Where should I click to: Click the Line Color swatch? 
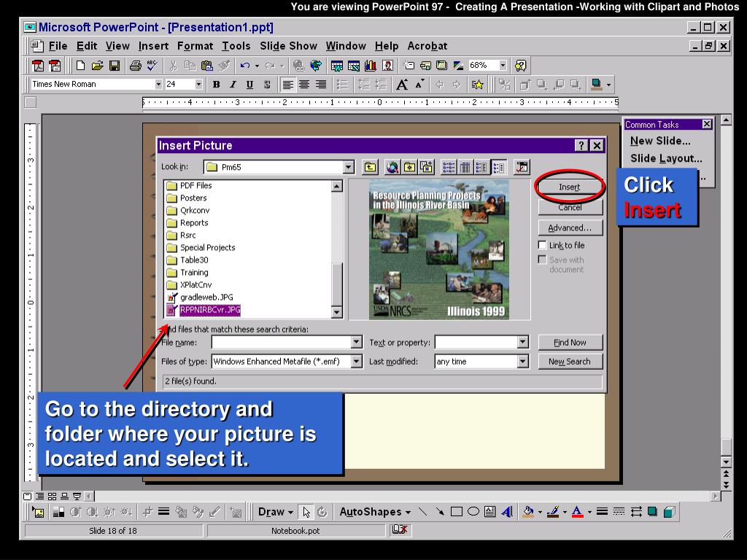click(x=553, y=512)
